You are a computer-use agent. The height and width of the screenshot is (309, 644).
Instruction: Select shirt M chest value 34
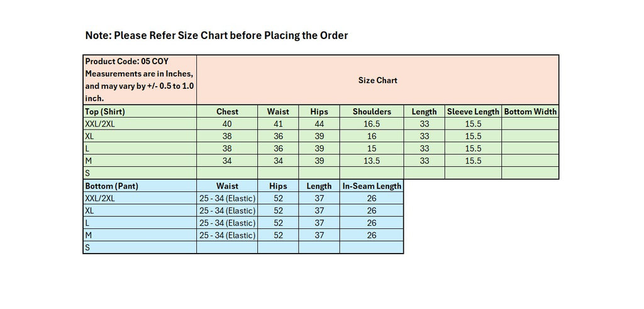click(x=227, y=161)
